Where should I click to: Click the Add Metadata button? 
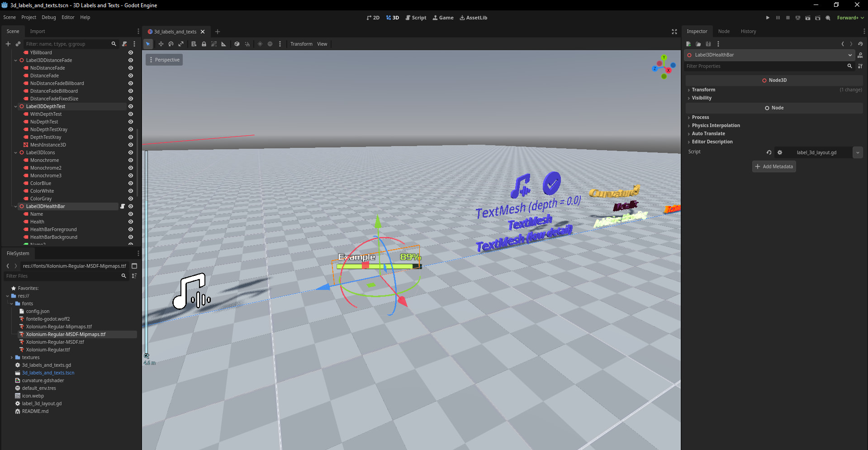[x=774, y=166]
